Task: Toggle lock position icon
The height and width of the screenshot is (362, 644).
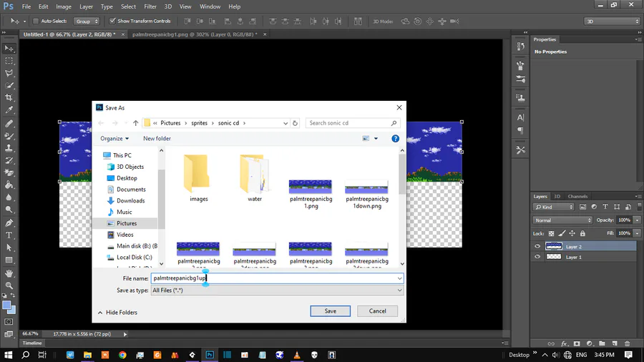Action: click(572, 233)
